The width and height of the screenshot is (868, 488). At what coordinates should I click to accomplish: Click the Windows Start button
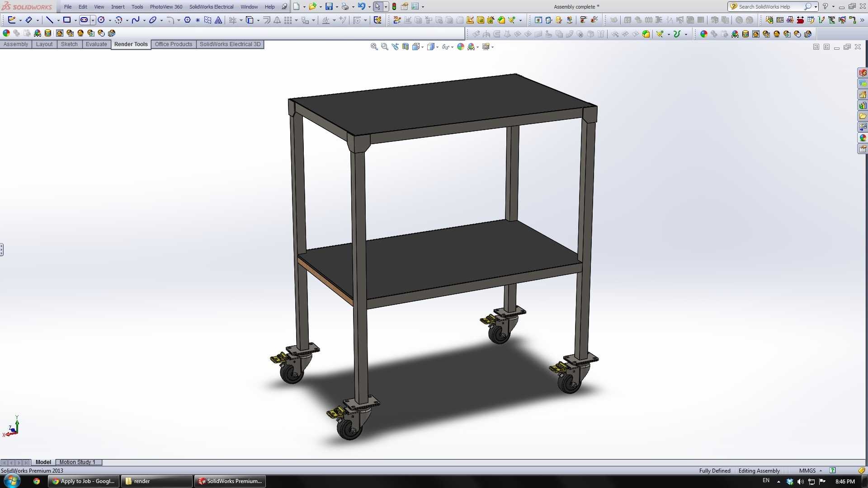(12, 481)
